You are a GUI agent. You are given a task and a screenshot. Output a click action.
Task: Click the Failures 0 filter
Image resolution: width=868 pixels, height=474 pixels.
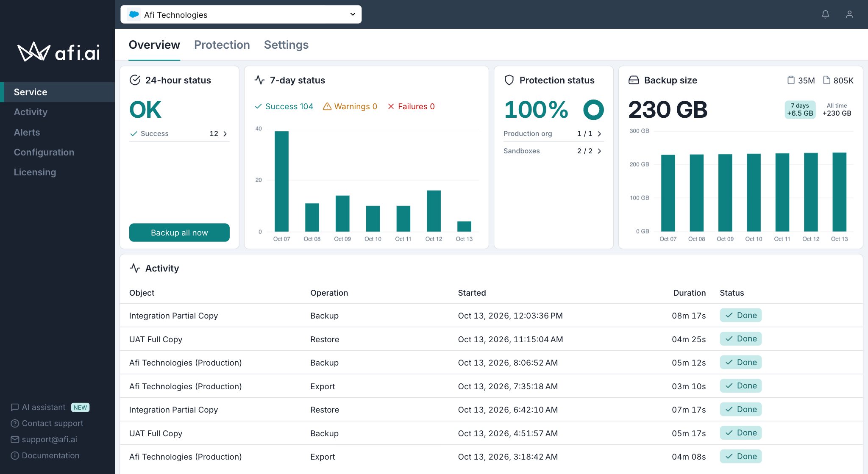coord(411,106)
